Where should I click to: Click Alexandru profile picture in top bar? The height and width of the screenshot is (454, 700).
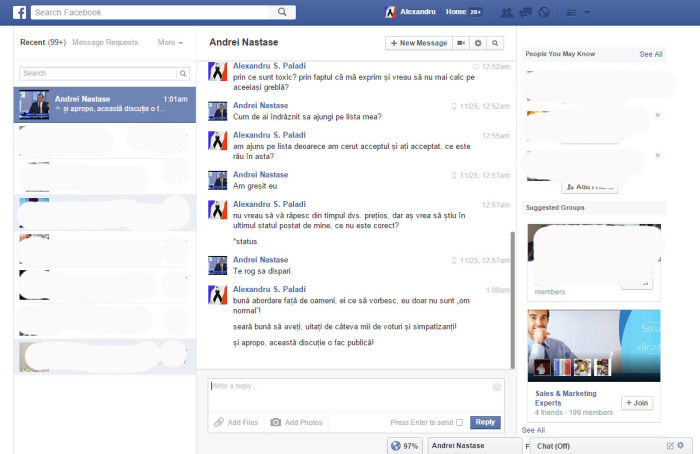click(390, 12)
